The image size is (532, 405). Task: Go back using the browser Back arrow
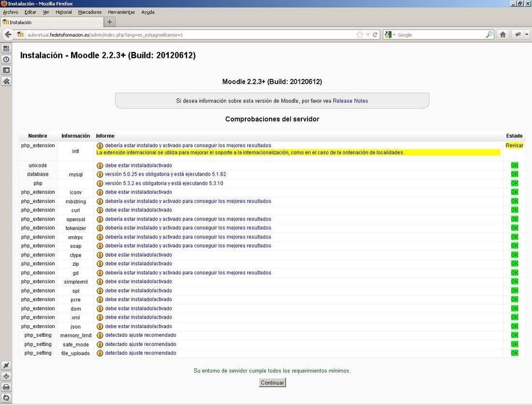click(8, 35)
